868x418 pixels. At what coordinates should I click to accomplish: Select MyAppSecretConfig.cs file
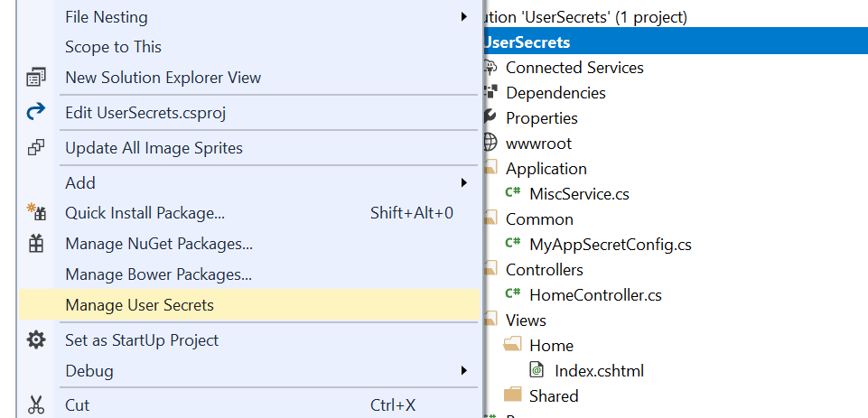610,244
